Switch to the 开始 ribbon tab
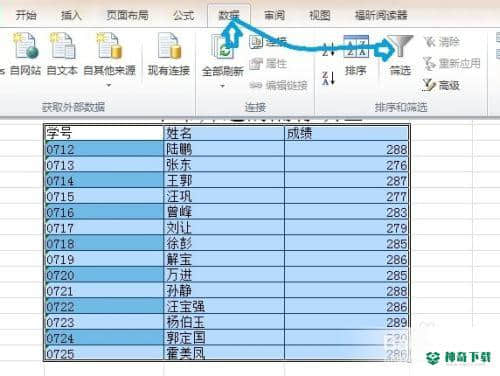The height and width of the screenshot is (376, 500). 26,15
